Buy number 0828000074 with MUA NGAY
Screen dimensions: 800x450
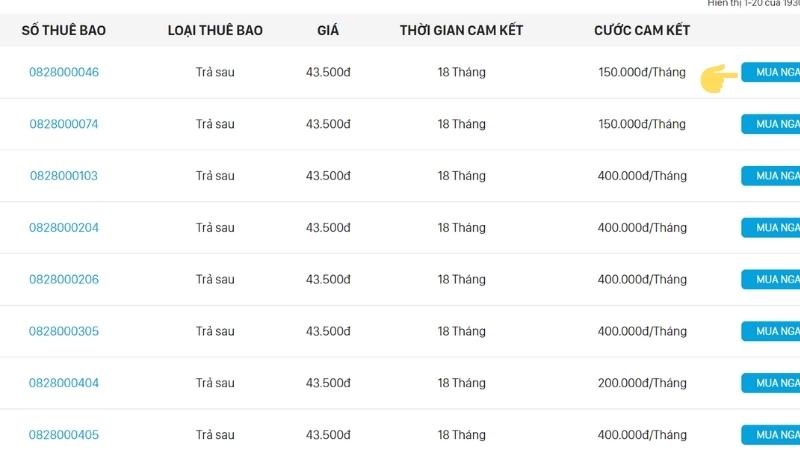pos(771,124)
